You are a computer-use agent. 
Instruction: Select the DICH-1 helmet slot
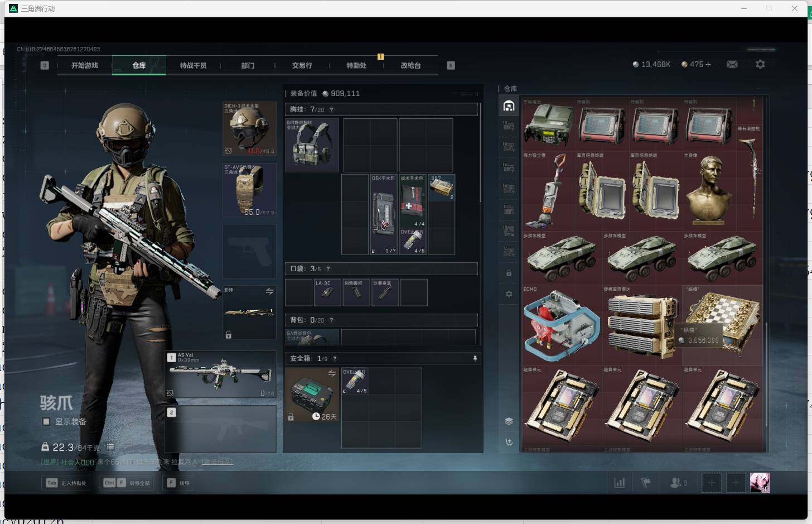pos(249,128)
